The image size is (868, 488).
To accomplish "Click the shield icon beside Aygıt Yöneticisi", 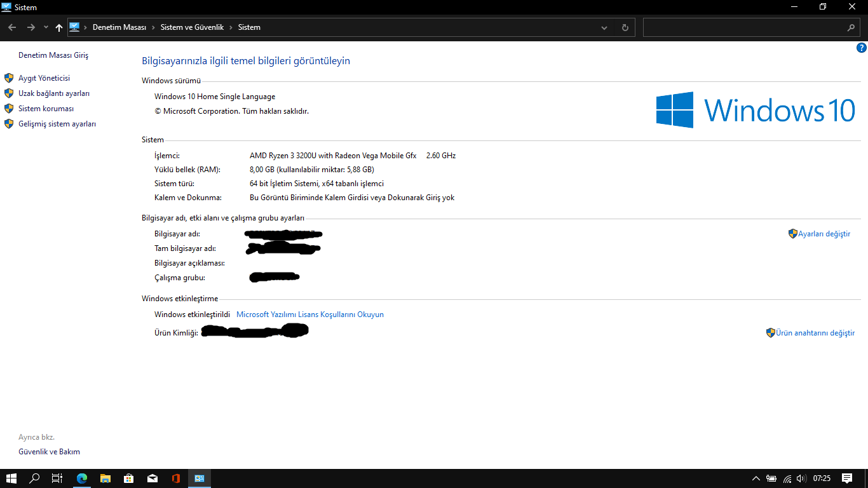I will click(x=9, y=78).
